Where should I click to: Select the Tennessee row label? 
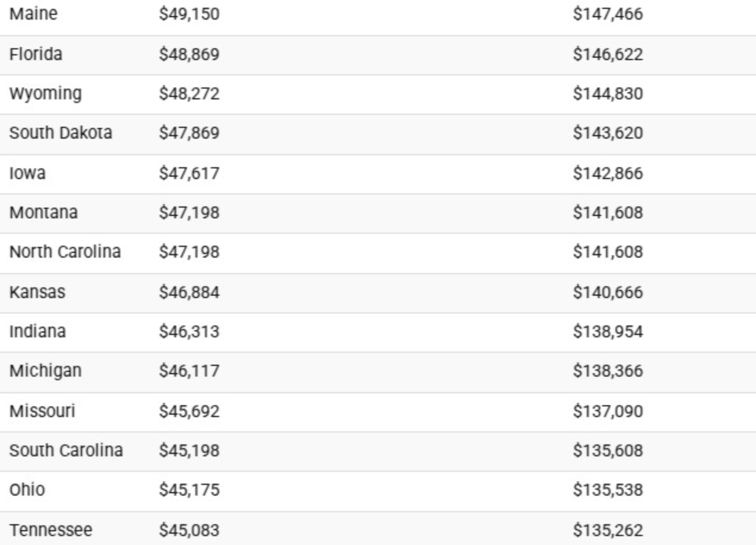tap(51, 530)
